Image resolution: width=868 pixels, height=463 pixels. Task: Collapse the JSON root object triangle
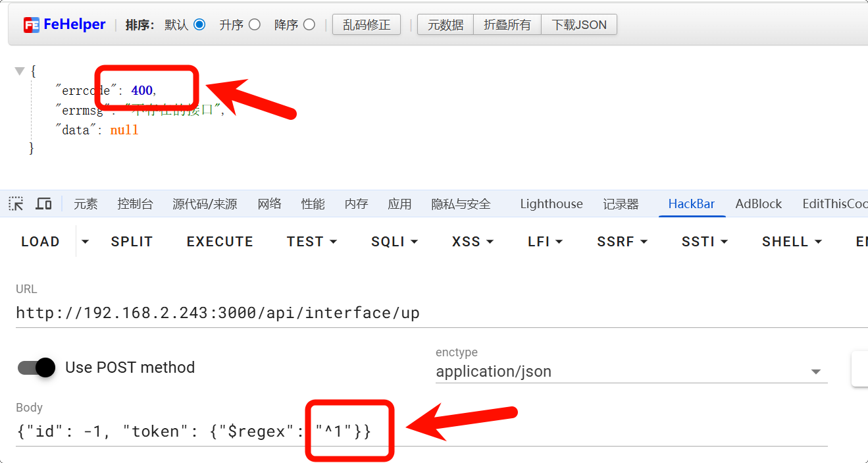pyautogui.click(x=20, y=70)
